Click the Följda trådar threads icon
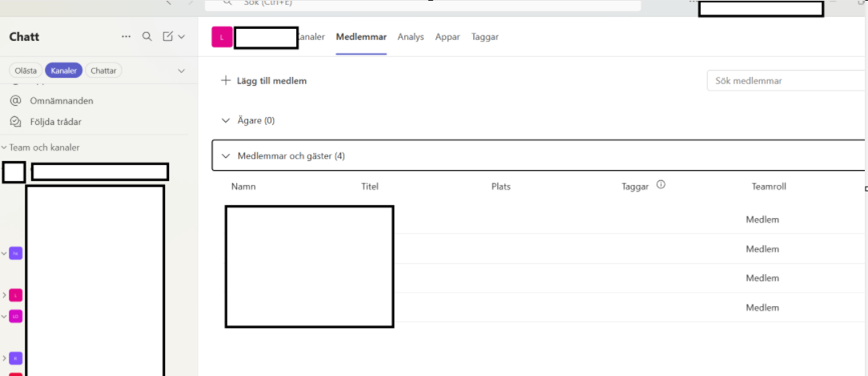Screen dimensions: 868x376 click(x=15, y=121)
